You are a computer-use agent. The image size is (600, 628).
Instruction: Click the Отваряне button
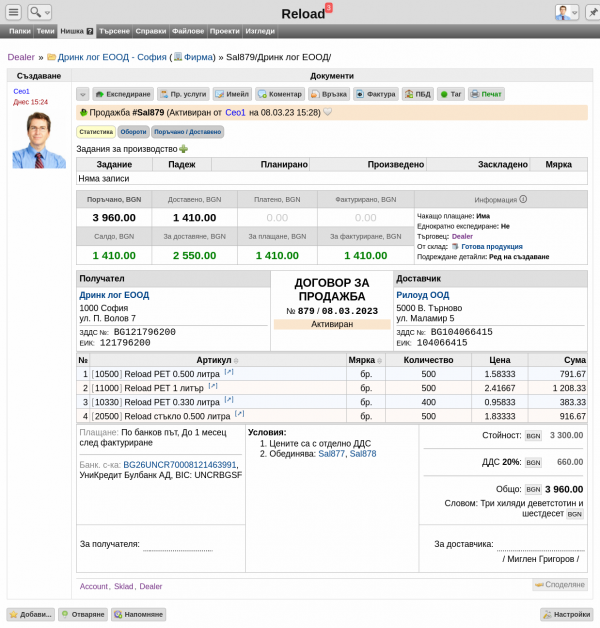83,614
